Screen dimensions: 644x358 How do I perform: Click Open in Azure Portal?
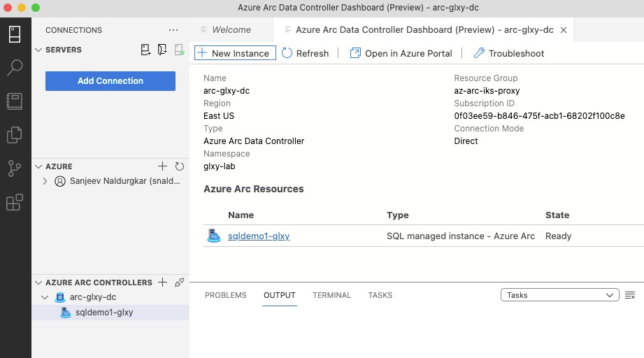(401, 53)
